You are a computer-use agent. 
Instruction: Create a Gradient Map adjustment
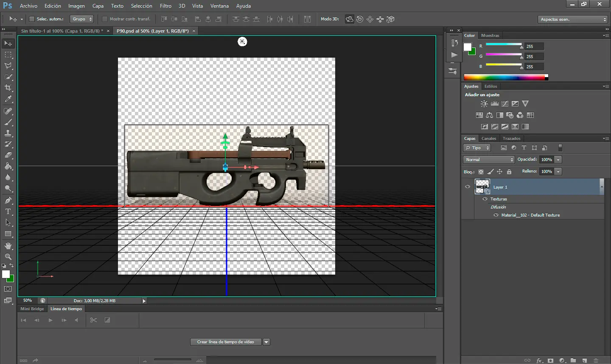click(x=525, y=126)
